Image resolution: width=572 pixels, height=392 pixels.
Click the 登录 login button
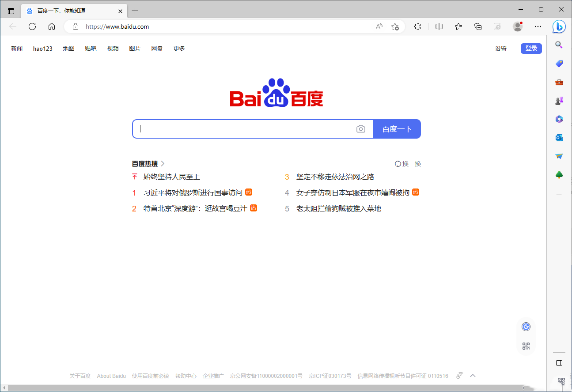531,49
